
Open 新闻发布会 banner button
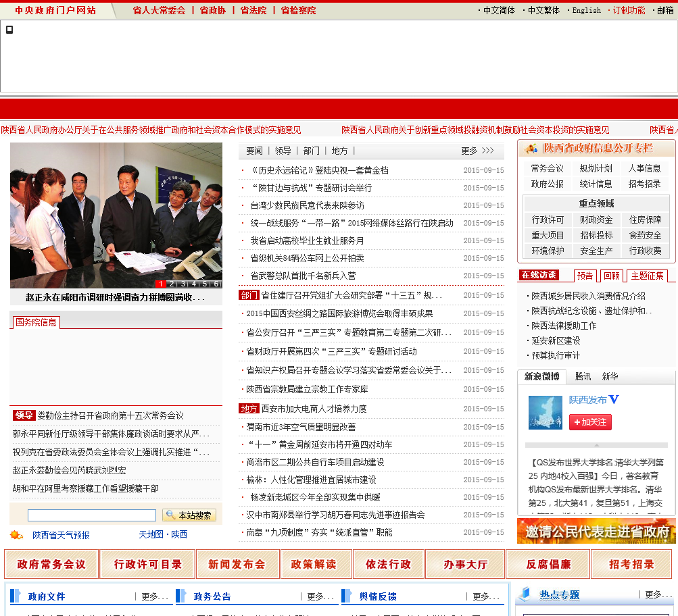(237, 564)
